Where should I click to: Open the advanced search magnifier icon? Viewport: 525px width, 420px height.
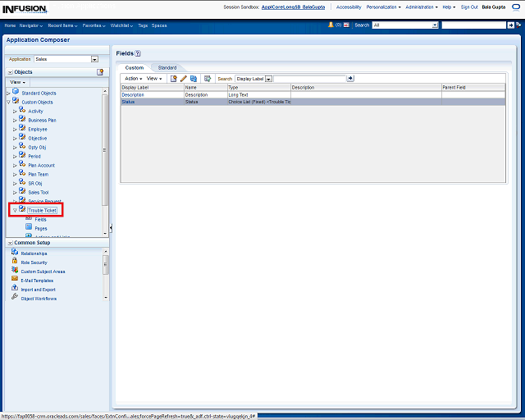518,25
